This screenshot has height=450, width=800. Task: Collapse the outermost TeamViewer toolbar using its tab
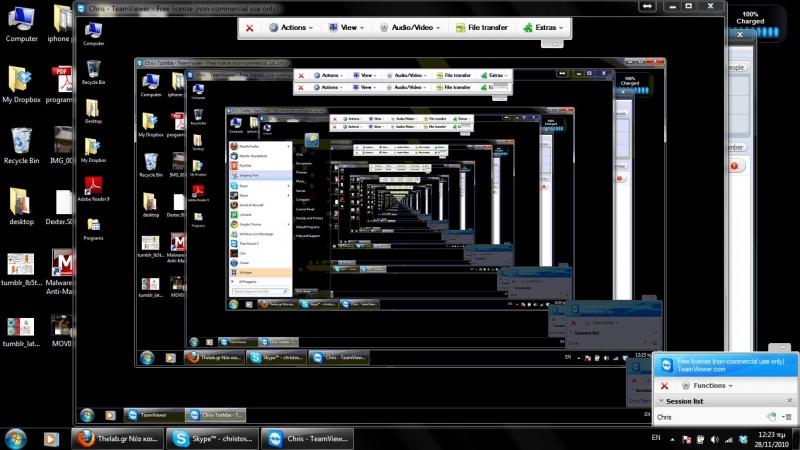point(552,44)
